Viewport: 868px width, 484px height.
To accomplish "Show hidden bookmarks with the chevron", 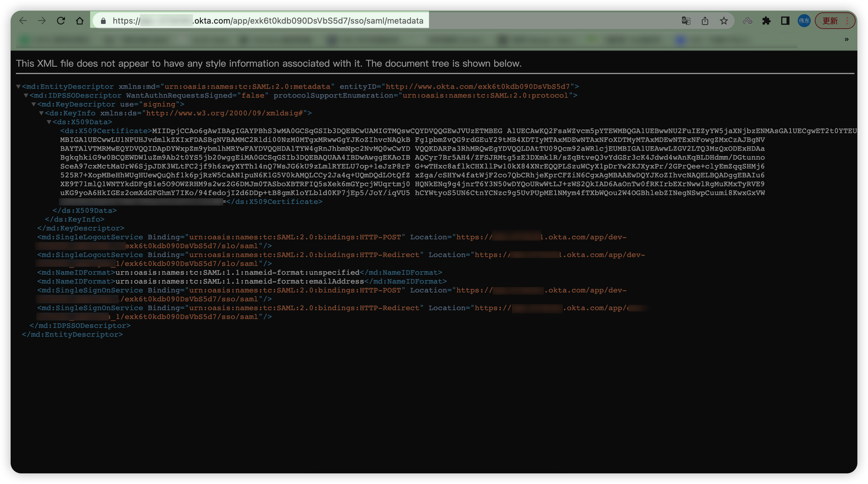I will pyautogui.click(x=846, y=40).
